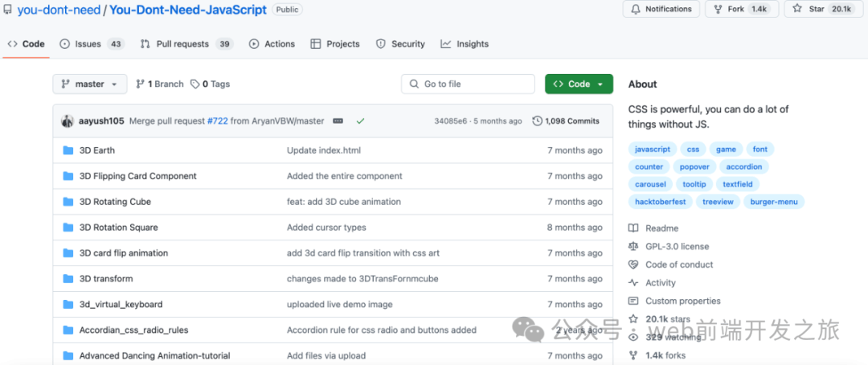Image resolution: width=868 pixels, height=365 pixels.
Task: Open the 'Update index.html' commit message
Action: click(324, 150)
